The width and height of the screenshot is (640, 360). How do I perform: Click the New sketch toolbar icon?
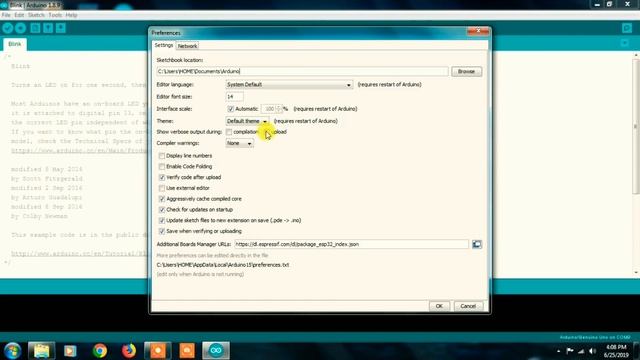(x=35, y=28)
